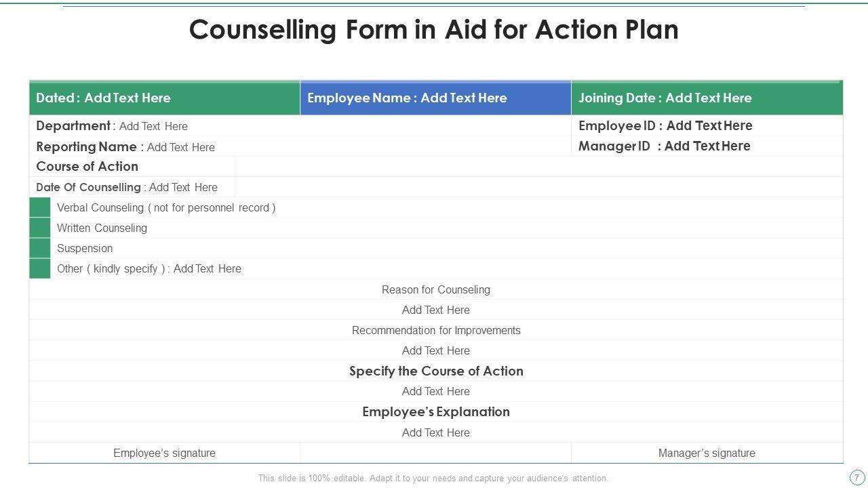
Task: Check the Written Counseling green checkbox
Action: point(40,228)
